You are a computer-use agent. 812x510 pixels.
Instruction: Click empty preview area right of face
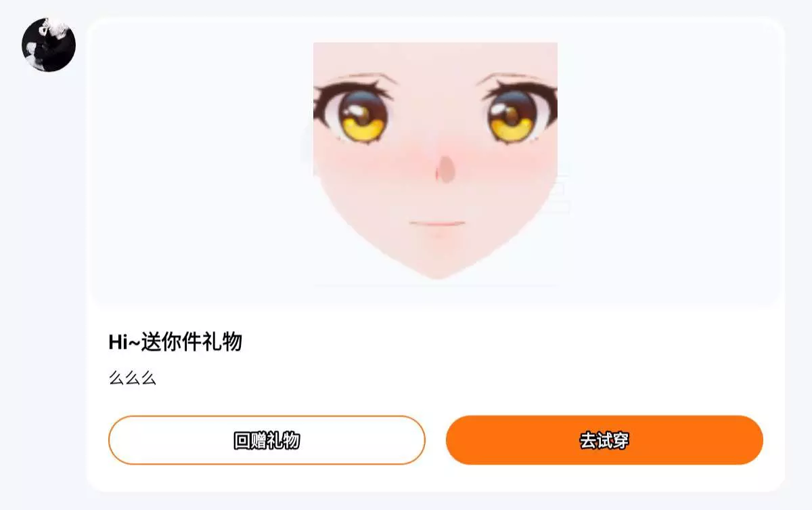pos(670,163)
